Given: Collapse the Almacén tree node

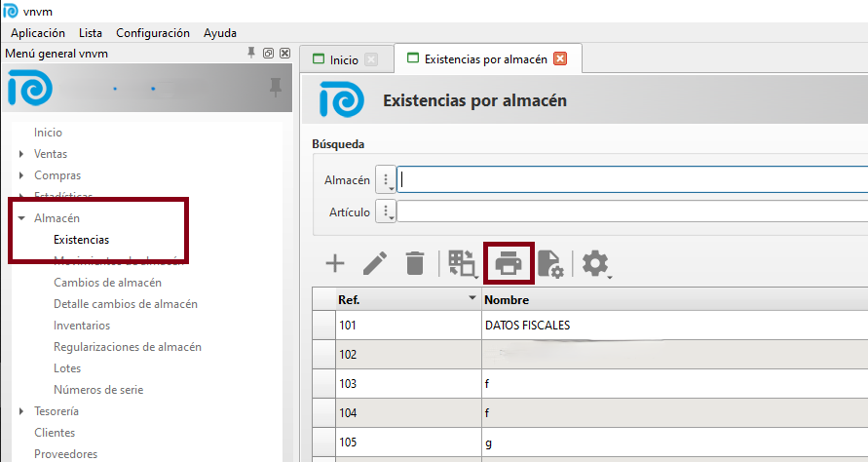Looking at the screenshot, I should click(x=21, y=218).
